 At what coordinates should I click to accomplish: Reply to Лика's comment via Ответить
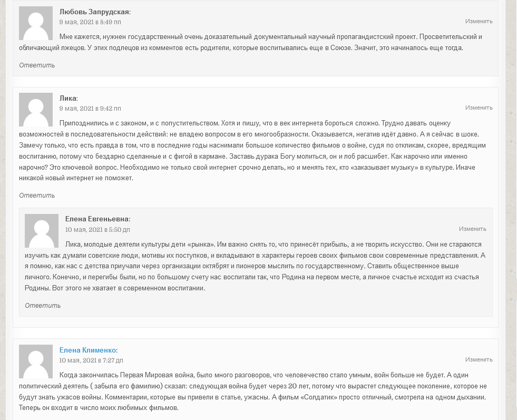coord(37,196)
